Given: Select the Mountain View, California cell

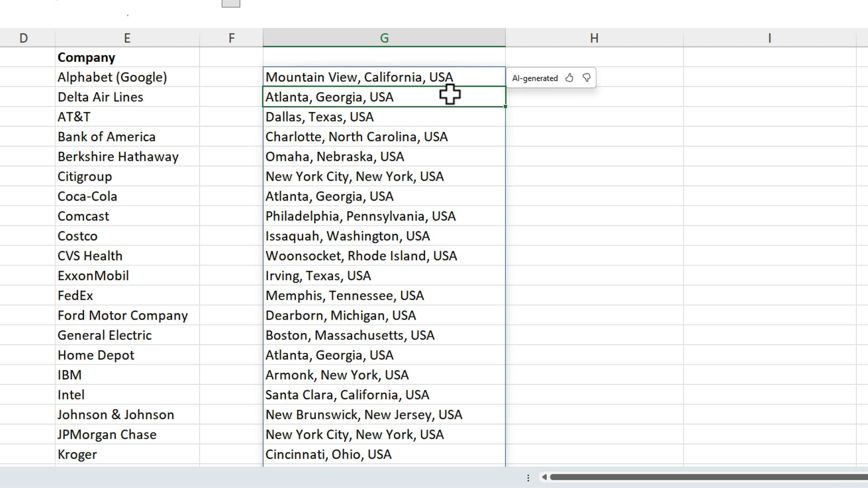Looking at the screenshot, I should [359, 77].
